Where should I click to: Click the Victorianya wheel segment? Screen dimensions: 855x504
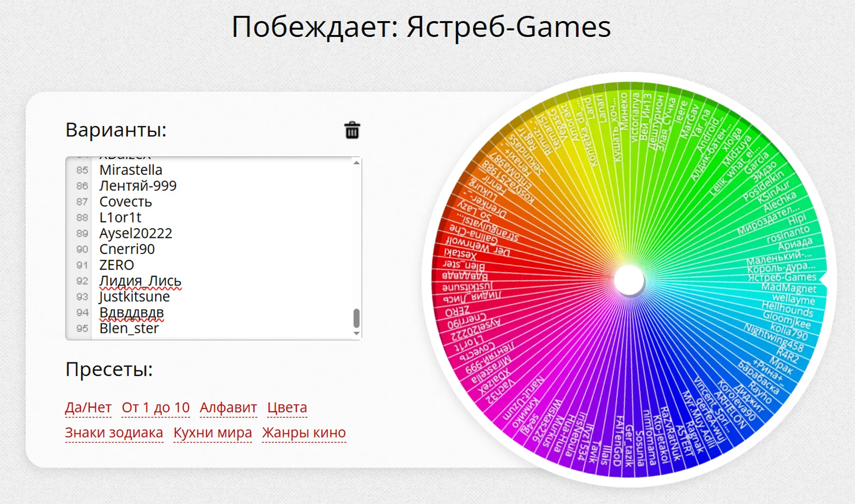[635, 117]
